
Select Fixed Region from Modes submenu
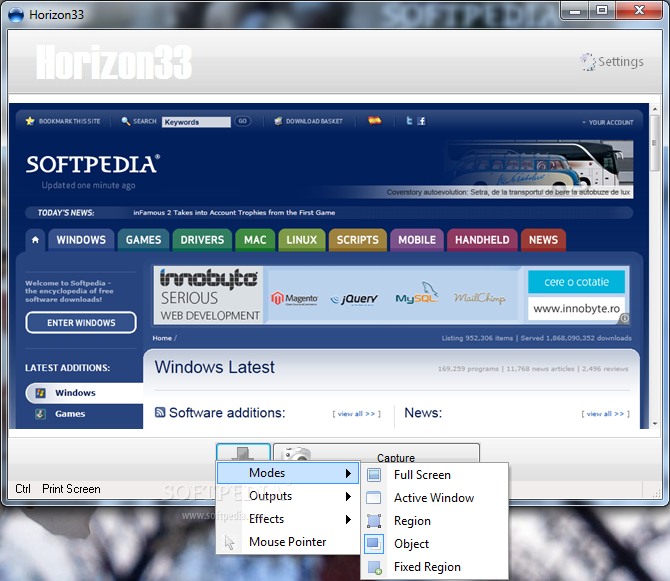pyautogui.click(x=435, y=567)
